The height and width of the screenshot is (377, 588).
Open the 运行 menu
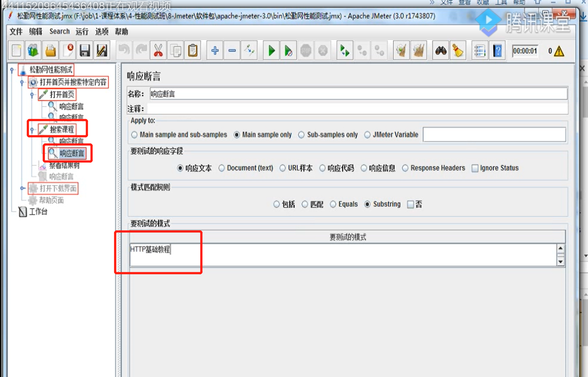82,32
